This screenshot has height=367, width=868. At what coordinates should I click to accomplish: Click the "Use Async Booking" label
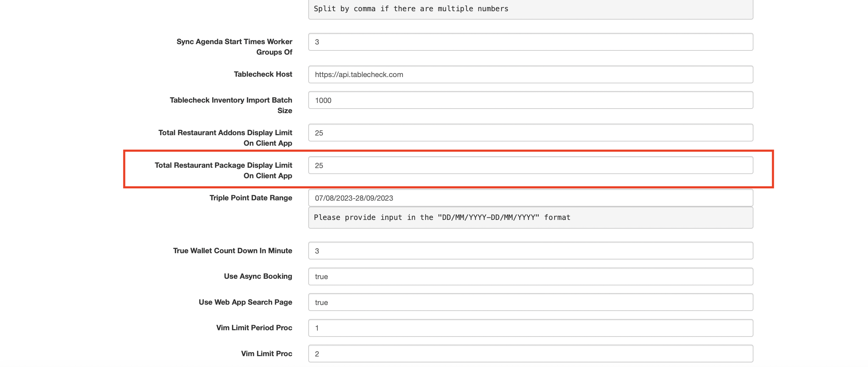[258, 276]
